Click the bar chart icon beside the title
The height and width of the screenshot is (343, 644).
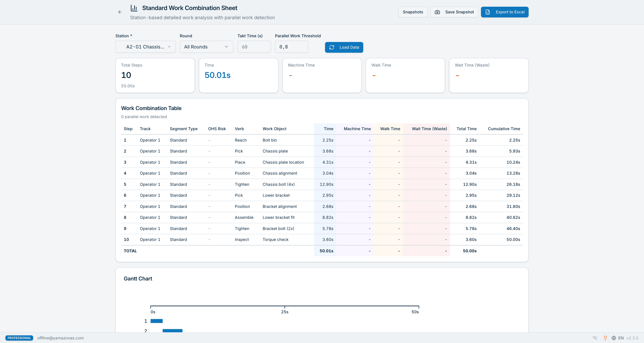[x=134, y=8]
